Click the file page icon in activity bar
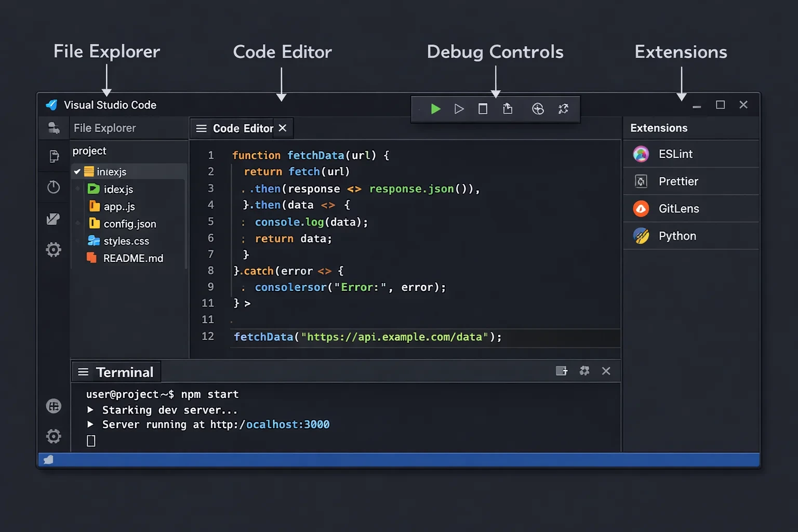798x532 pixels. click(x=54, y=156)
